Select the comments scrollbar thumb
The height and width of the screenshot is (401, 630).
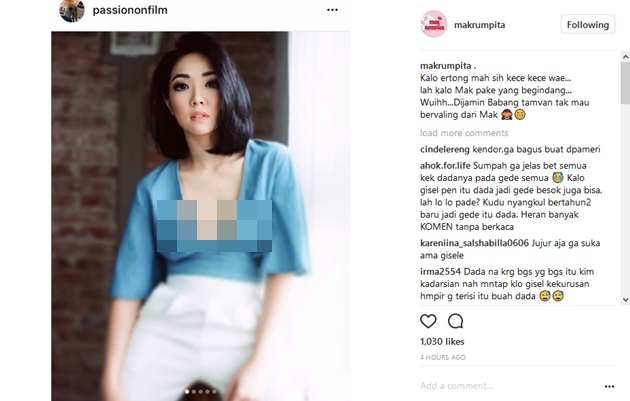[625, 82]
